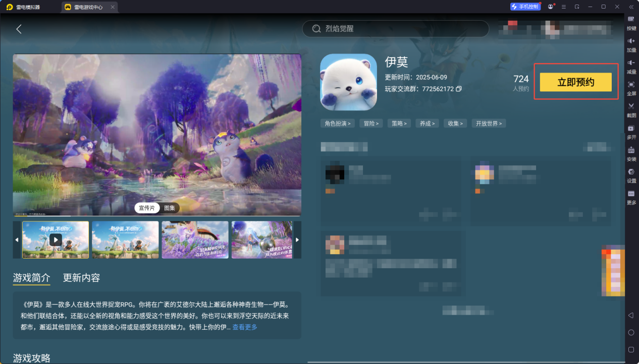Click the volume up (加量) icon

[x=630, y=45]
